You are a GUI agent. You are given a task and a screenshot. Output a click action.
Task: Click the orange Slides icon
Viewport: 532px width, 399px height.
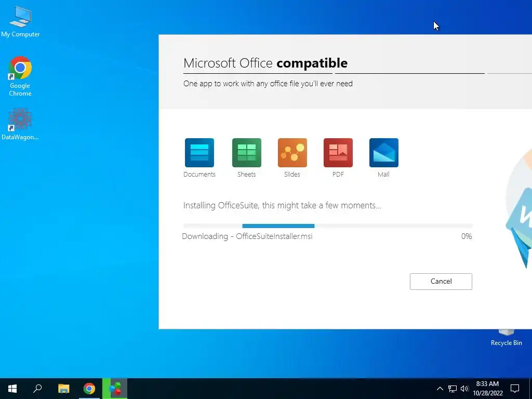[x=292, y=153]
